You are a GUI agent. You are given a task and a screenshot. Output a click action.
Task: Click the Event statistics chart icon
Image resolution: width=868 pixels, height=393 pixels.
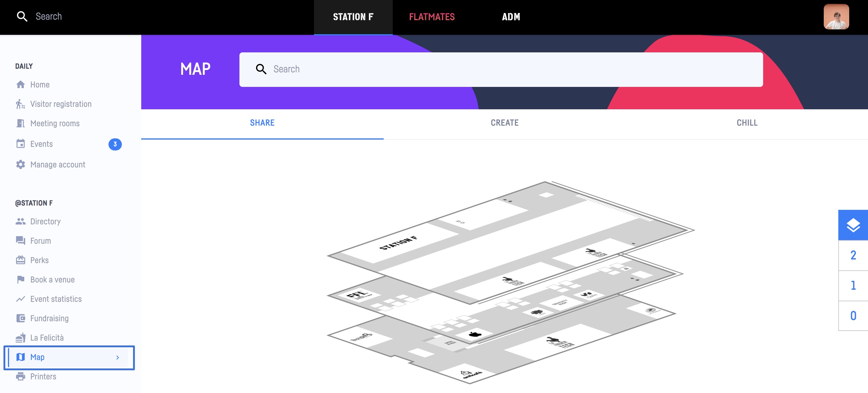(x=21, y=299)
